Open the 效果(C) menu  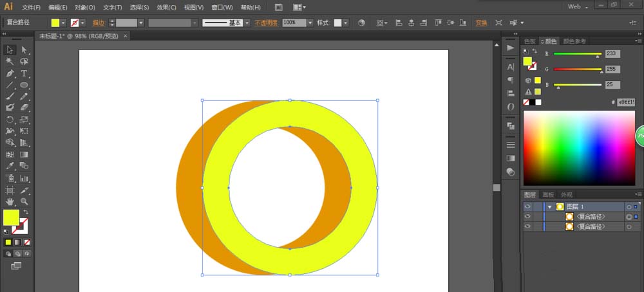166,7
